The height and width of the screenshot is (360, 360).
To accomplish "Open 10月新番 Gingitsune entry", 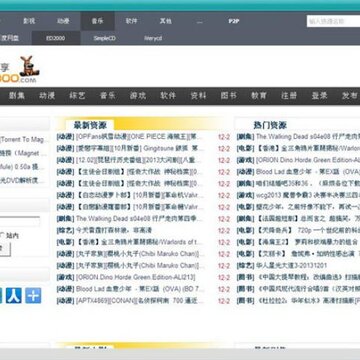I will pyautogui.click(x=139, y=148).
